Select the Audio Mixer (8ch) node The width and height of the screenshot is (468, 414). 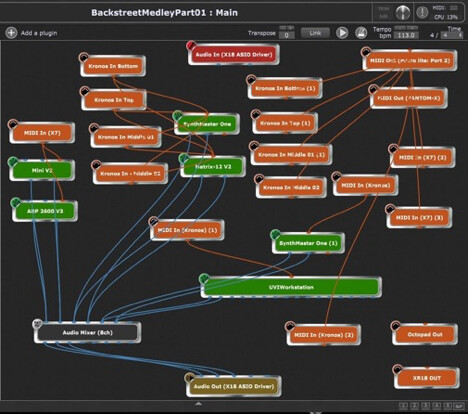tap(87, 333)
